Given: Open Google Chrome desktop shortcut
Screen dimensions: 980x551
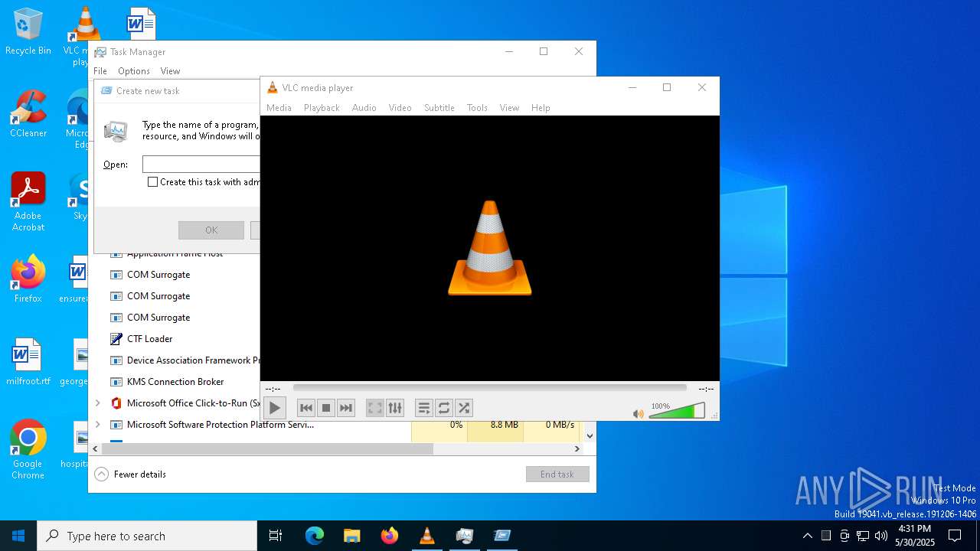Looking at the screenshot, I should 28,449.
